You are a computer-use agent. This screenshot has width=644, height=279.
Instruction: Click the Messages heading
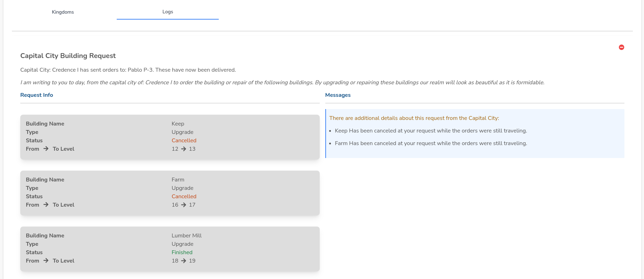click(x=338, y=95)
